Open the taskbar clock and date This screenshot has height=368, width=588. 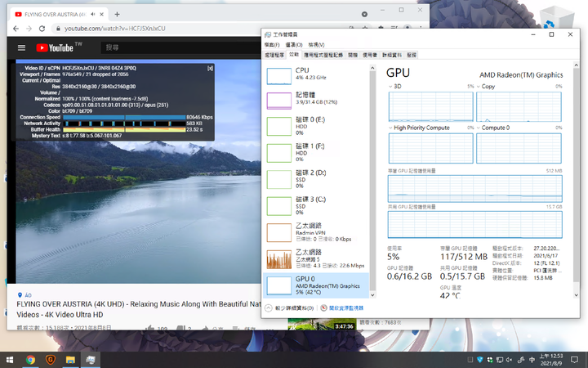pos(551,360)
